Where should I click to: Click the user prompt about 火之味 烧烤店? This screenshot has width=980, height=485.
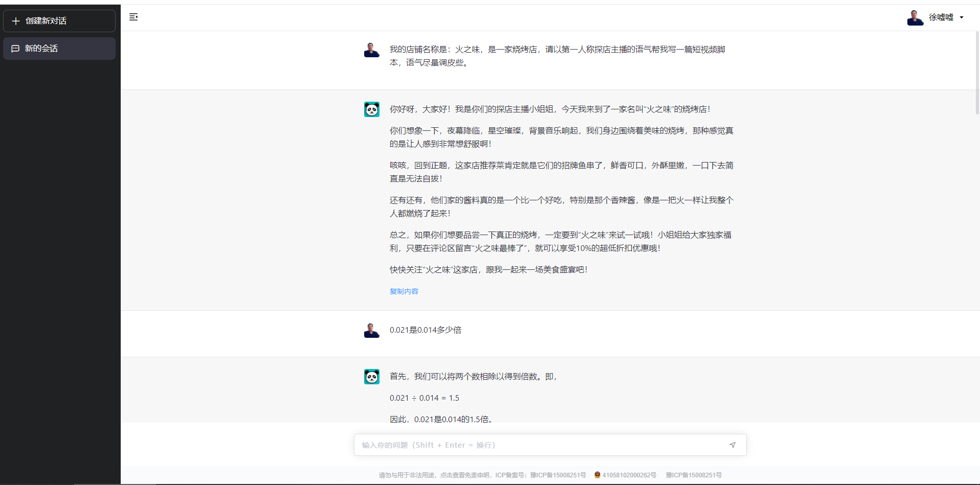(x=558, y=56)
